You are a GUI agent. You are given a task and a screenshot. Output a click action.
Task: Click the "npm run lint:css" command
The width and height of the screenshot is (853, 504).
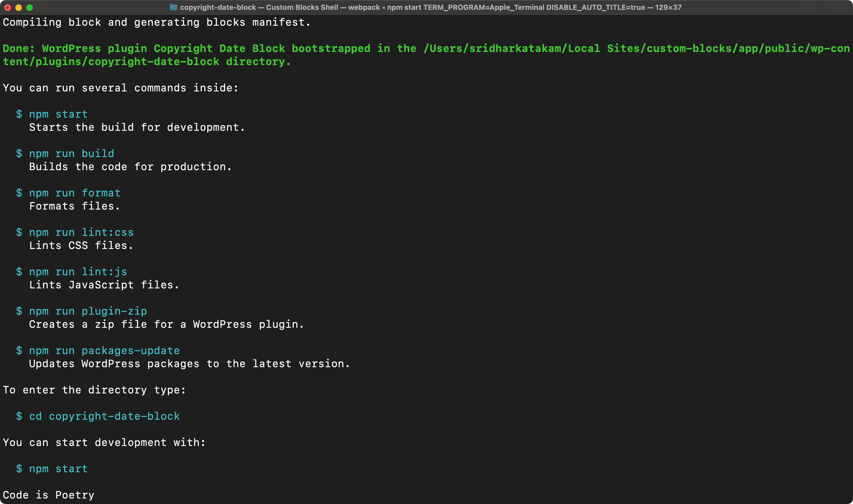tap(81, 232)
